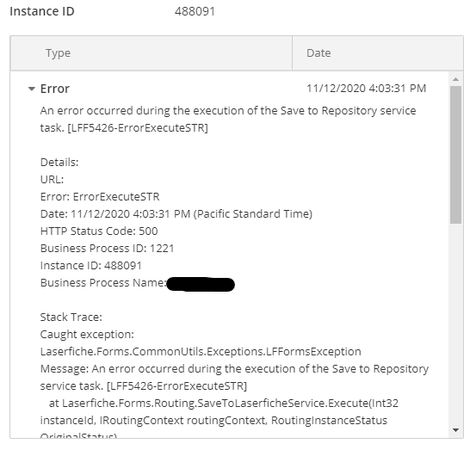Click the LFFormsException class name line
This screenshot has width=476, height=450.
pos(201,352)
